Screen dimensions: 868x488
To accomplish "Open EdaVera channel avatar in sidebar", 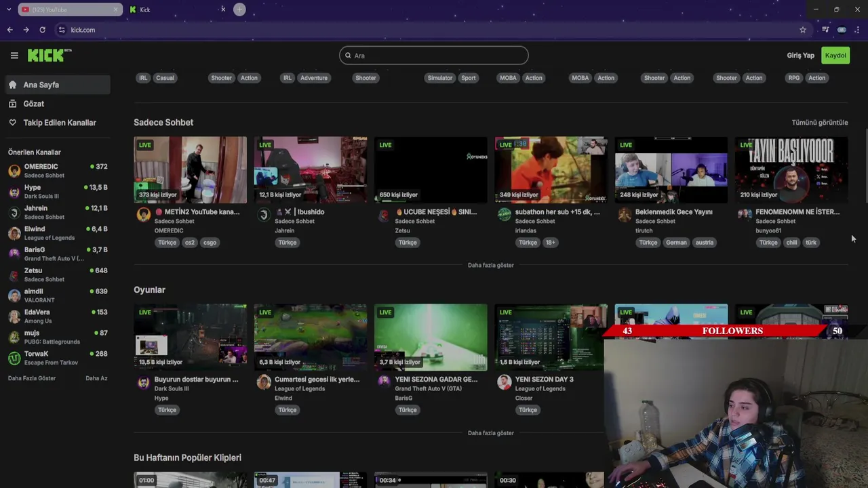I will (x=14, y=317).
